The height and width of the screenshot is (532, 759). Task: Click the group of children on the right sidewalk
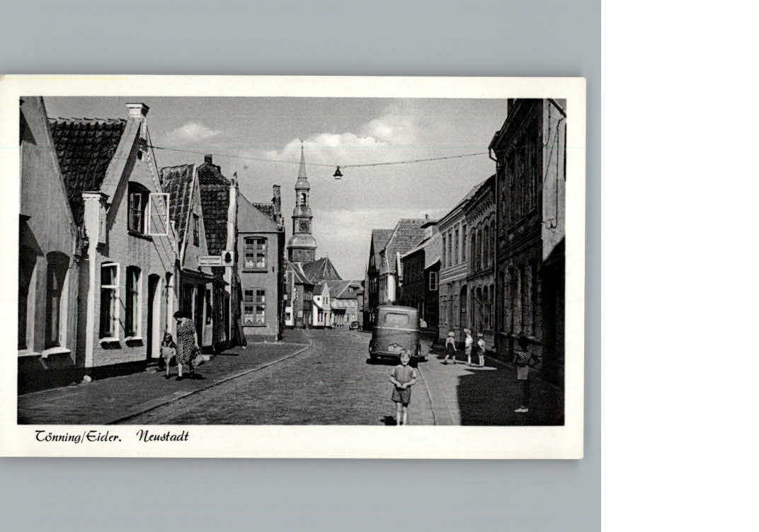click(x=465, y=347)
